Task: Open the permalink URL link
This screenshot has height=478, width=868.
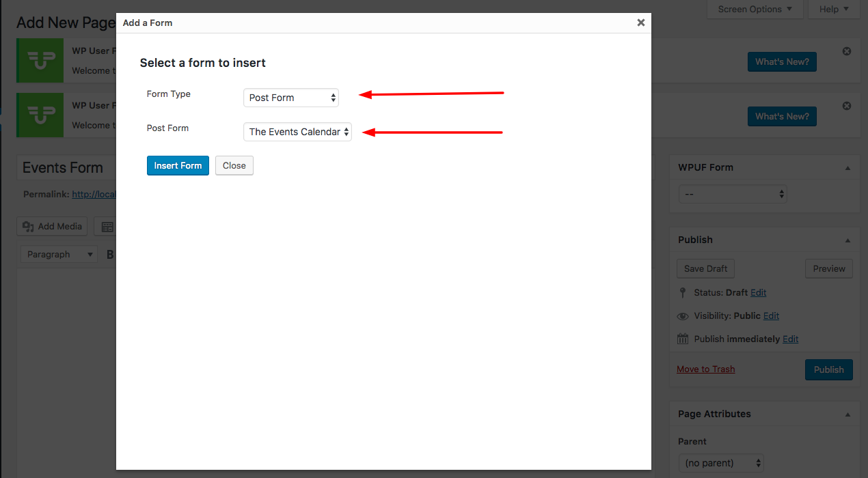Action: coord(94,194)
